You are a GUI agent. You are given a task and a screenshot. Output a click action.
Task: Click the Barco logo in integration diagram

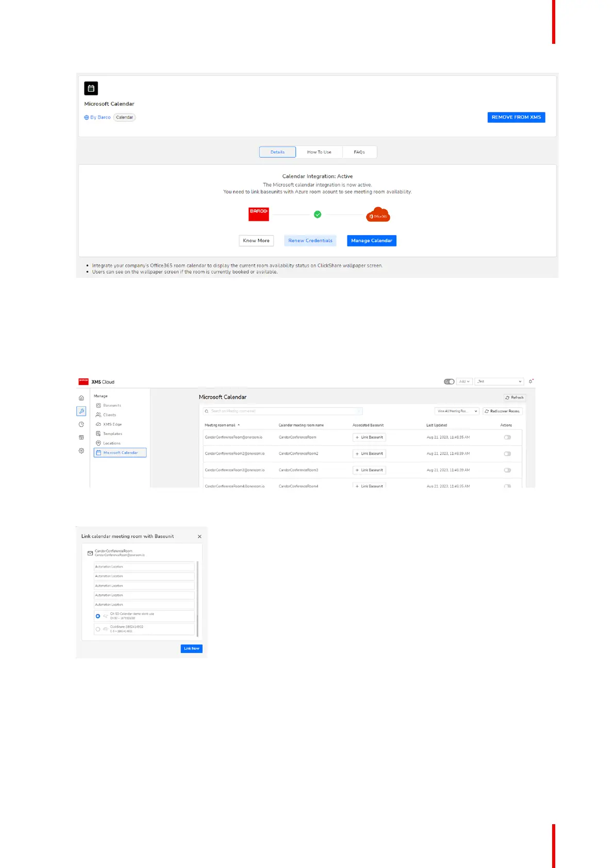tap(258, 214)
